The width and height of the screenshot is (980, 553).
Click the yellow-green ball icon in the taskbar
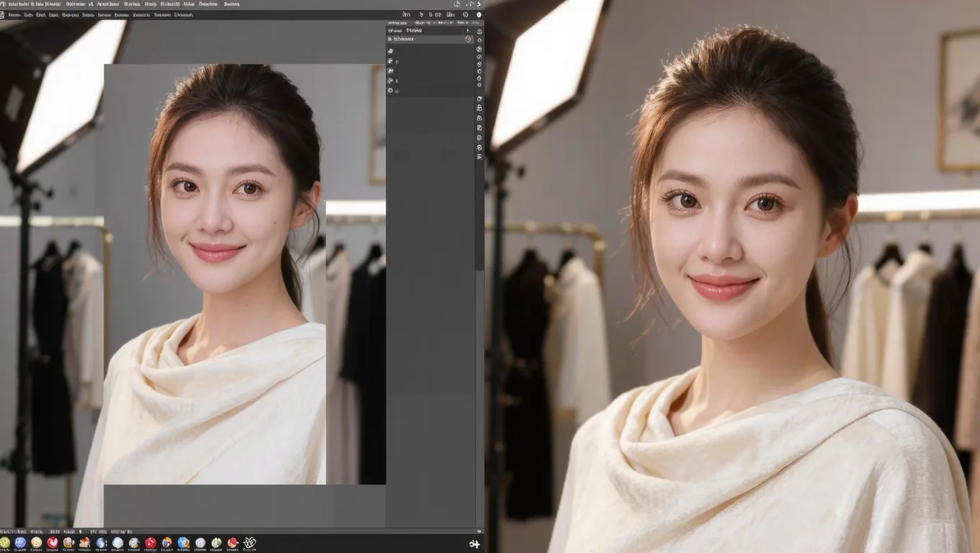[5, 543]
